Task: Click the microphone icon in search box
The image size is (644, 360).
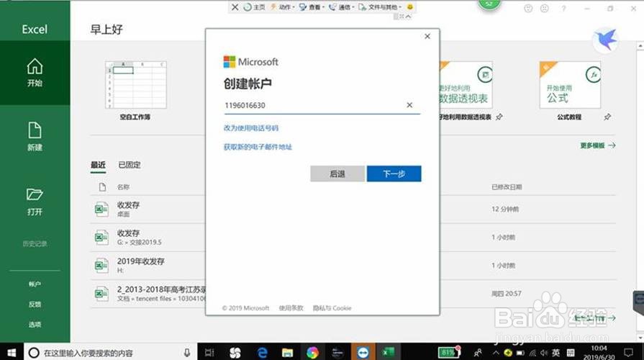Action: pyautogui.click(x=187, y=353)
